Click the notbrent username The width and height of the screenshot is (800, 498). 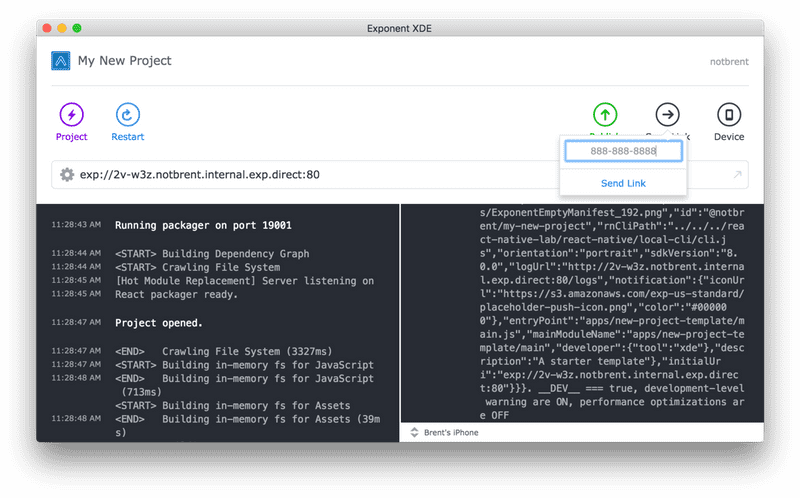(x=729, y=62)
